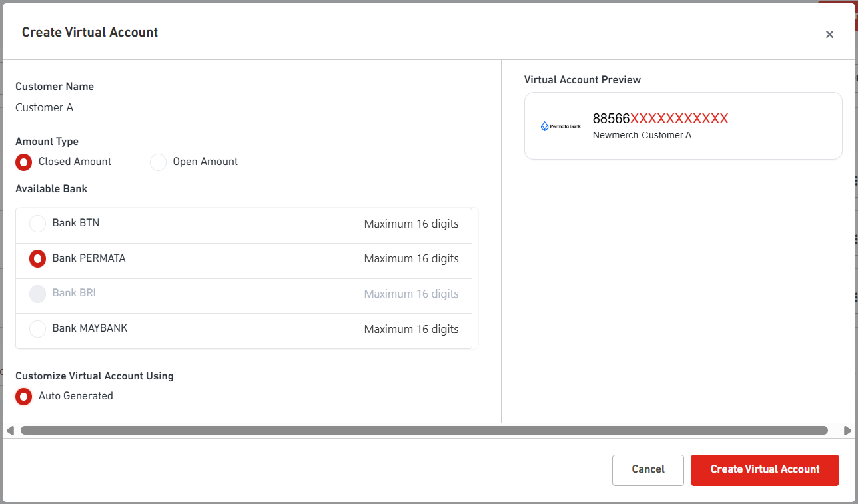Click the 88566 virtual account number preview
The image size is (858, 504).
click(x=660, y=119)
